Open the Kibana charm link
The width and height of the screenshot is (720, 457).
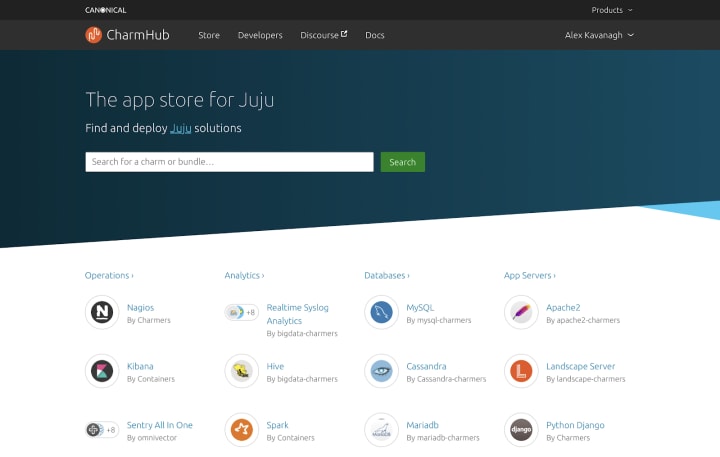(140, 367)
